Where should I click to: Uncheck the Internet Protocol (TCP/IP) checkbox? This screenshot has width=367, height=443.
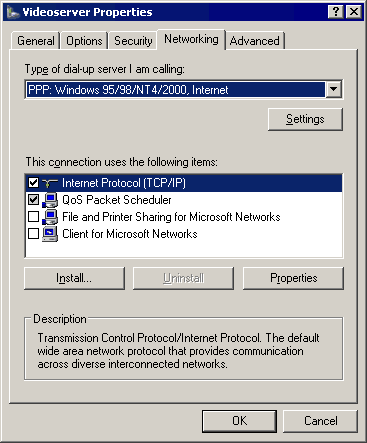(x=33, y=183)
